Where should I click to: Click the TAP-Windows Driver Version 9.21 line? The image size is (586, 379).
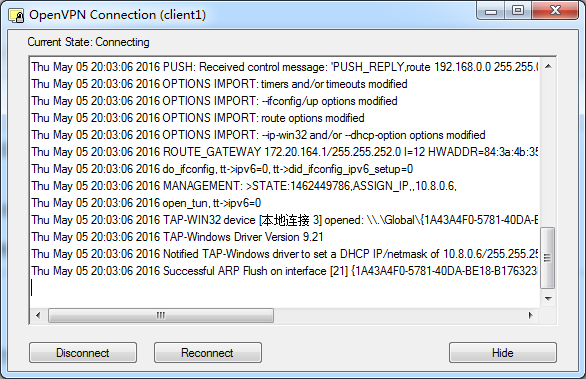click(177, 237)
